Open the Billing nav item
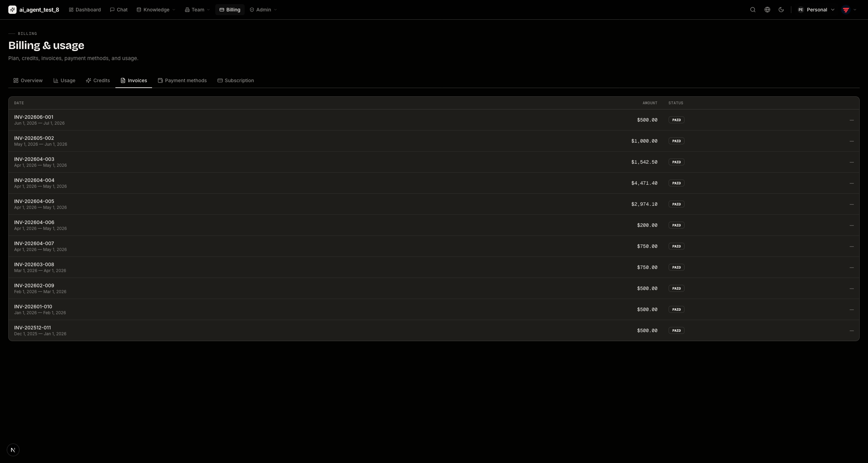The image size is (868, 463). (230, 10)
